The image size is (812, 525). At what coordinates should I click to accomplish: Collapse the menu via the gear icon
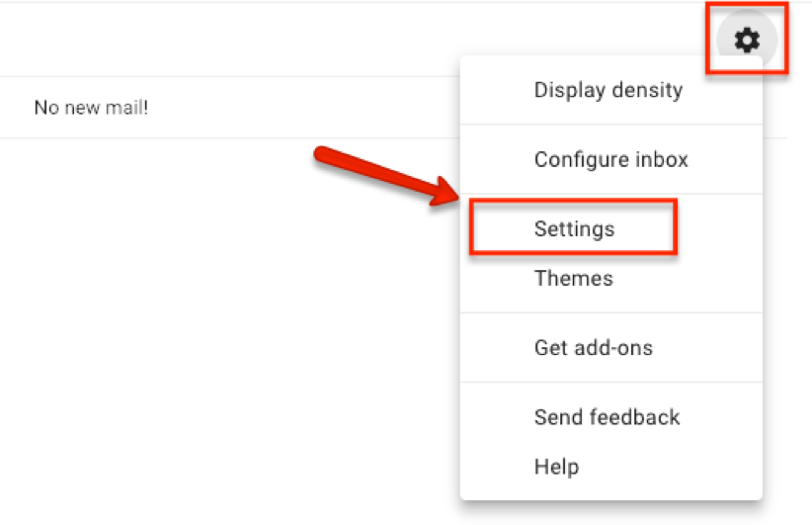pyautogui.click(x=747, y=41)
